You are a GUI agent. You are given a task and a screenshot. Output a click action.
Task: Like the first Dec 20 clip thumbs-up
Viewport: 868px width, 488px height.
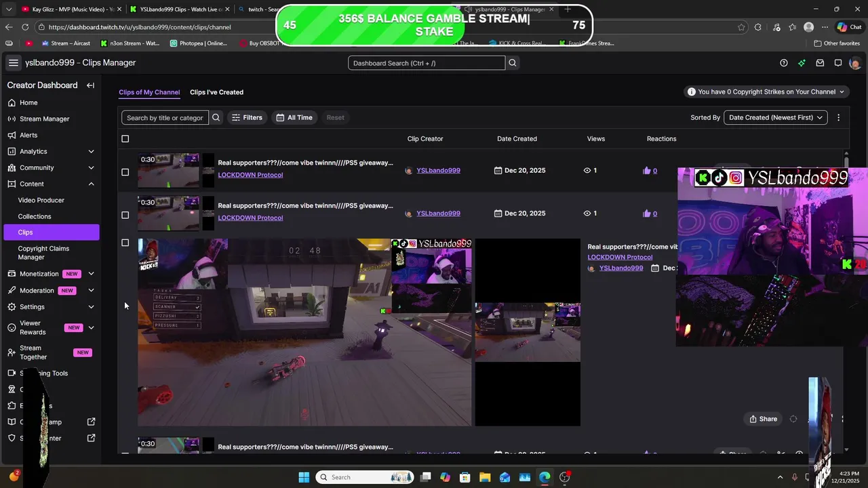[x=647, y=170]
